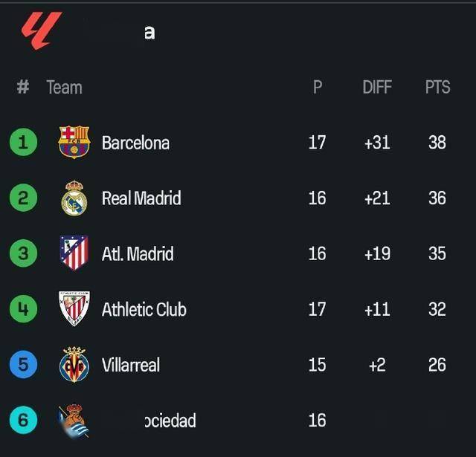Click the P games played header
Screen dimensions: 476x457
[318, 87]
